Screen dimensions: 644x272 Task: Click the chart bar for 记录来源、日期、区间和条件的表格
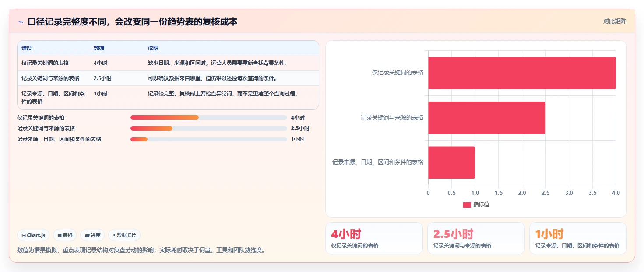pos(451,162)
